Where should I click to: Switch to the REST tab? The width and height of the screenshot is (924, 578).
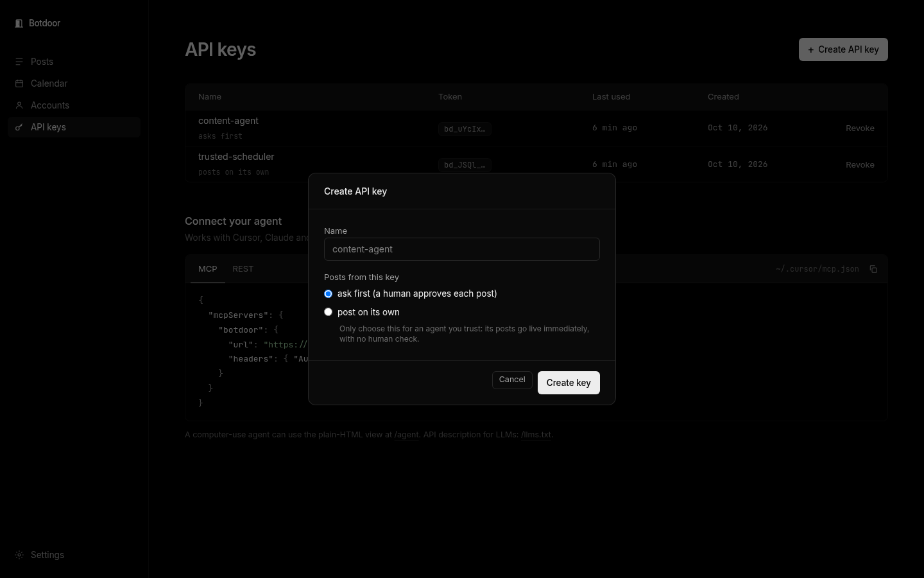243,269
